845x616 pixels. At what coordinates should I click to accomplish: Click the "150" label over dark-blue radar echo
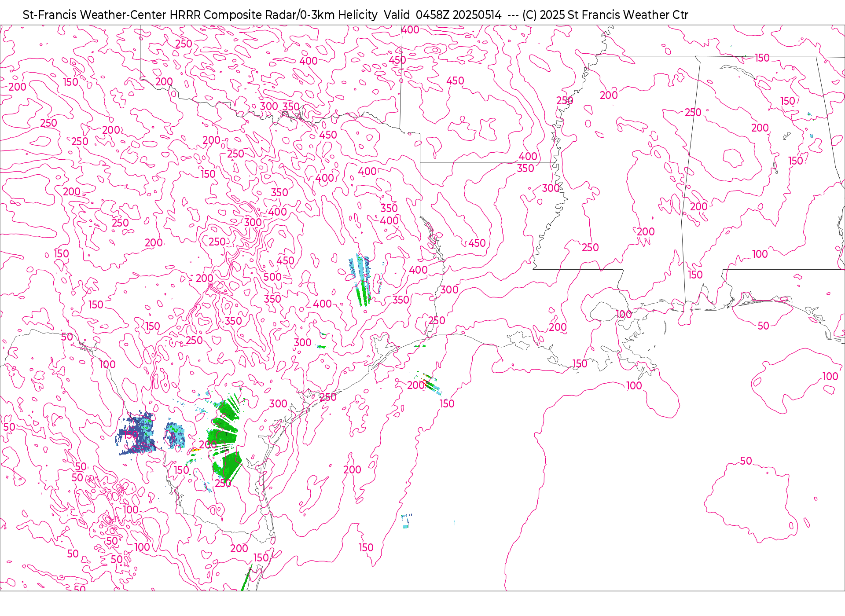tap(130, 435)
